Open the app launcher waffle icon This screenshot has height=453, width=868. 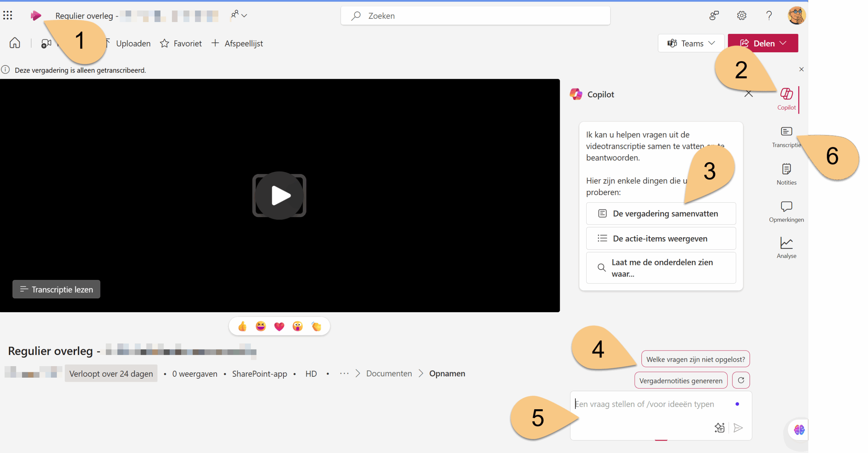click(7, 15)
